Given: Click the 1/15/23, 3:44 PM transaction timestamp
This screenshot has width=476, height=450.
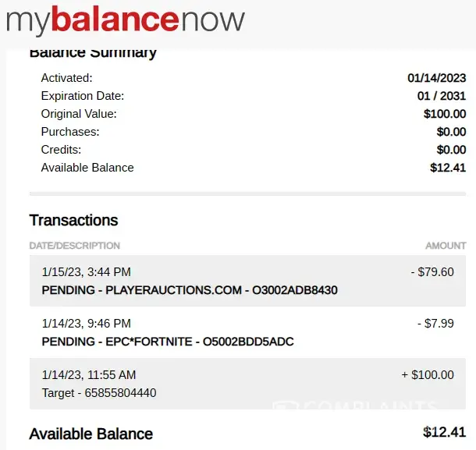Looking at the screenshot, I should 86,272.
